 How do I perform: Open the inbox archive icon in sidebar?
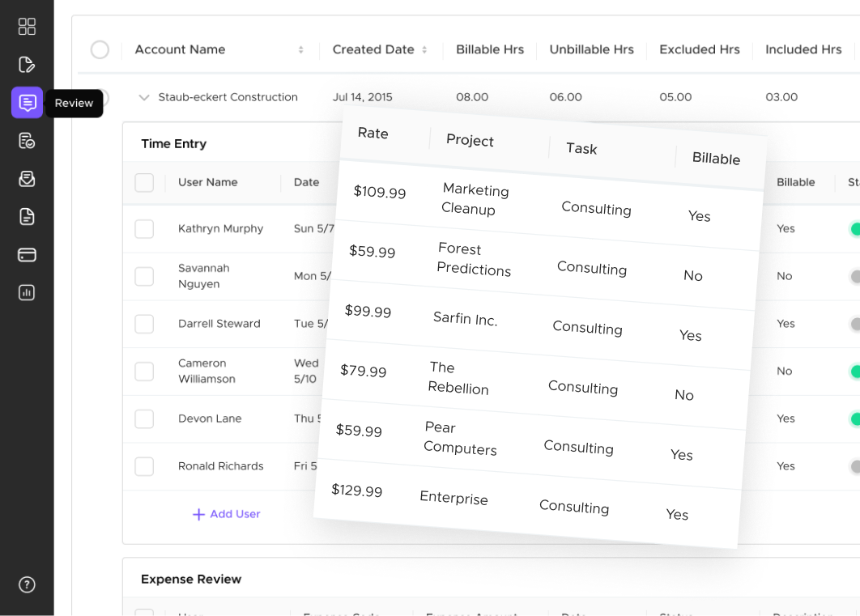(x=27, y=178)
